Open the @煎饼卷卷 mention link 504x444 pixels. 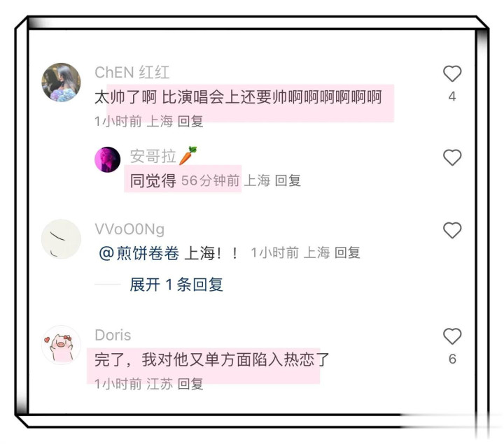point(139,253)
